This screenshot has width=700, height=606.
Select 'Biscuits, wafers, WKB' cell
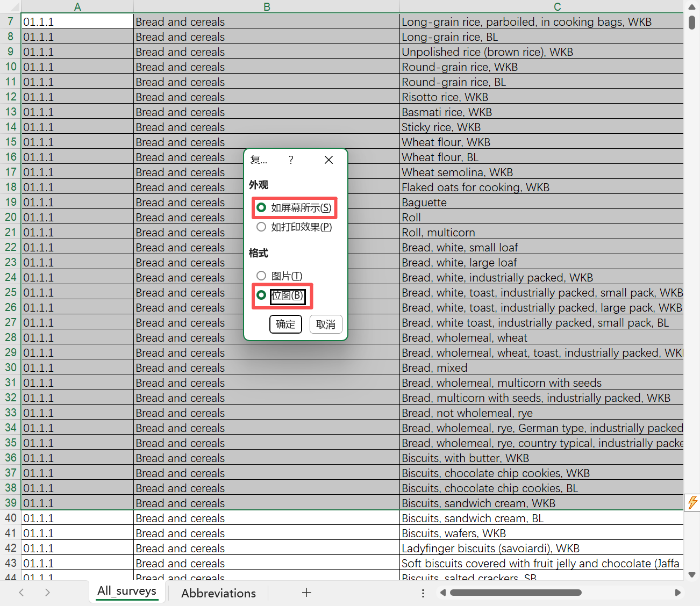pyautogui.click(x=541, y=533)
